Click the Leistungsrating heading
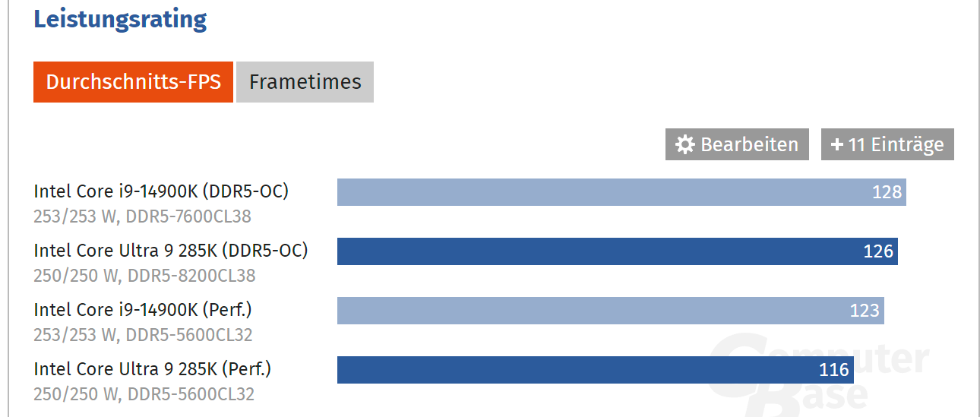980x417 pixels. [120, 19]
